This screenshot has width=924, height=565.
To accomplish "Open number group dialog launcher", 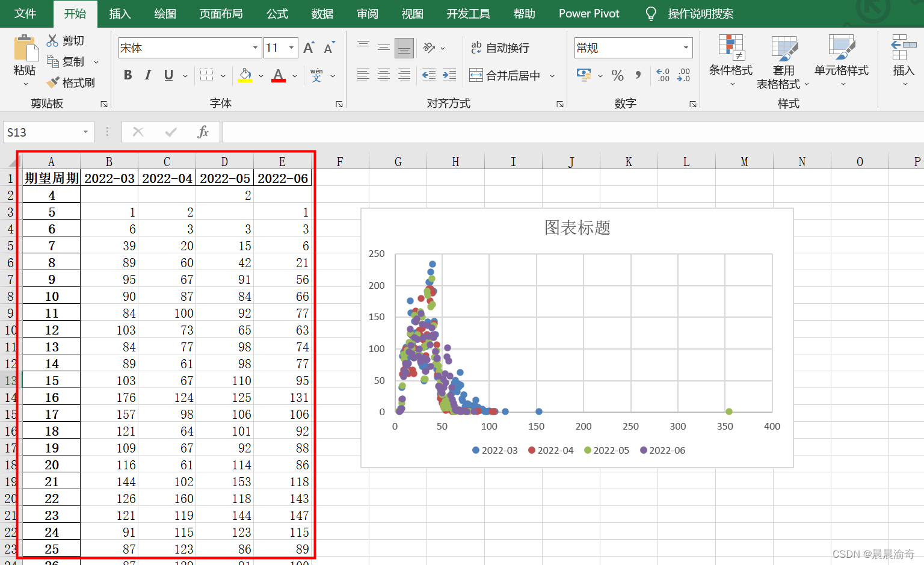I will tap(693, 104).
